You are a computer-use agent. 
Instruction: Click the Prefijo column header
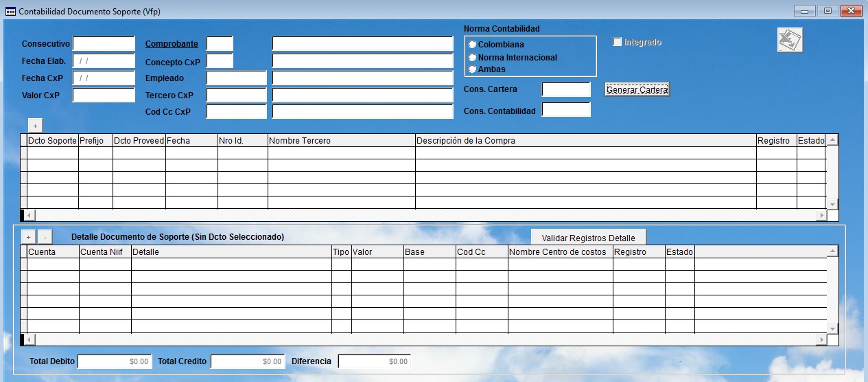96,140
